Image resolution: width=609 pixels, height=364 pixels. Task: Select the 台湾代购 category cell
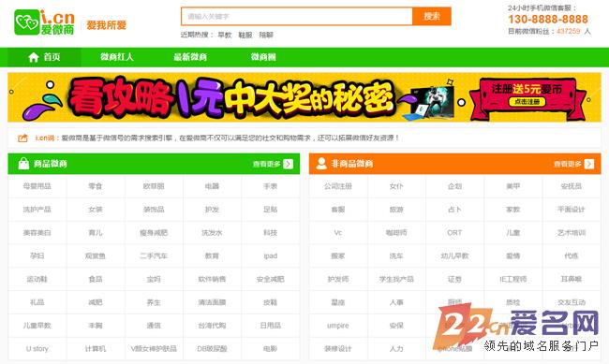[212, 326]
